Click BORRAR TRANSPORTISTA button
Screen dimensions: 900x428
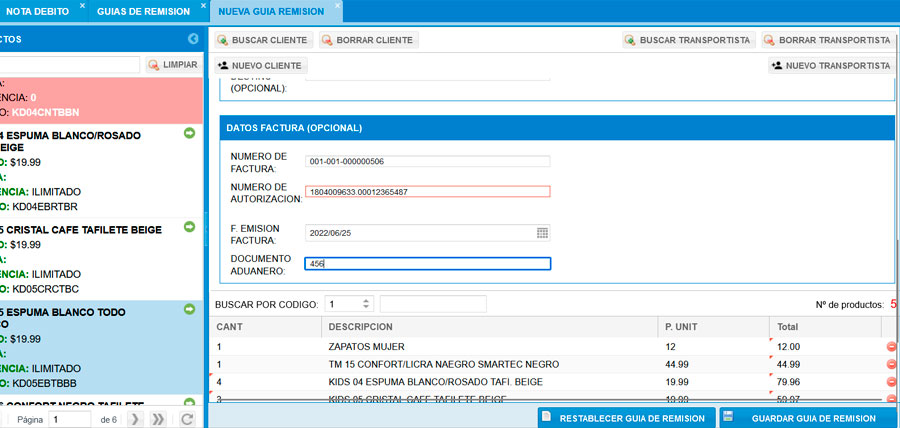coord(827,40)
